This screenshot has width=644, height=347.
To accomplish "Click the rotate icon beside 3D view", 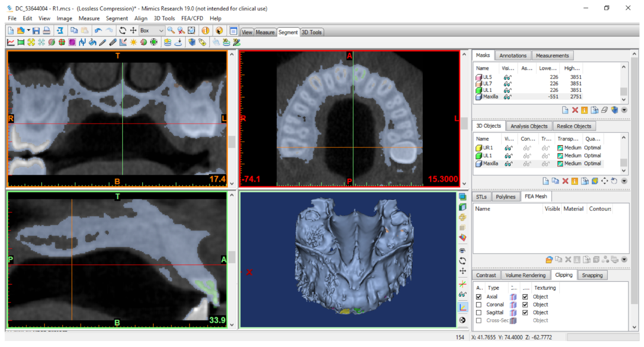I will click(x=462, y=261).
